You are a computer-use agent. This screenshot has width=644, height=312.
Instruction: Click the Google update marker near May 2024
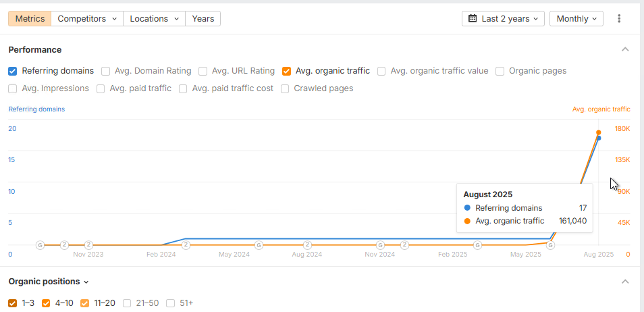click(259, 245)
